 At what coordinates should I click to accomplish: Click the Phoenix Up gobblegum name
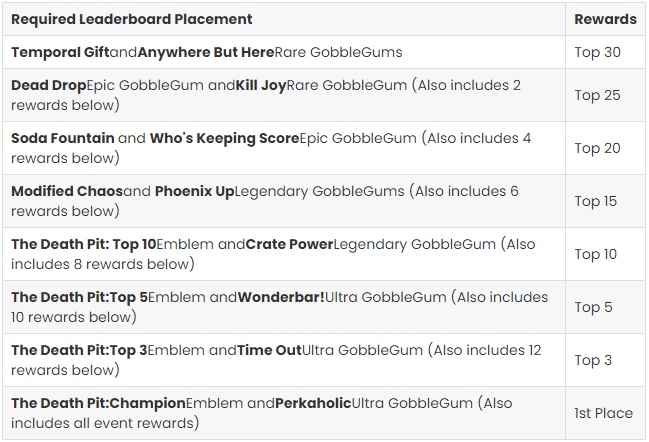click(195, 191)
